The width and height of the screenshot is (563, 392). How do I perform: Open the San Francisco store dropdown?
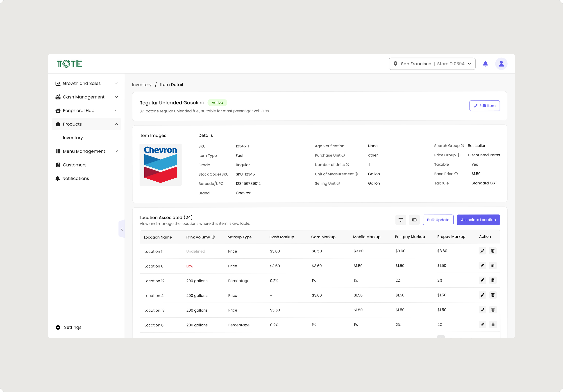pos(432,64)
